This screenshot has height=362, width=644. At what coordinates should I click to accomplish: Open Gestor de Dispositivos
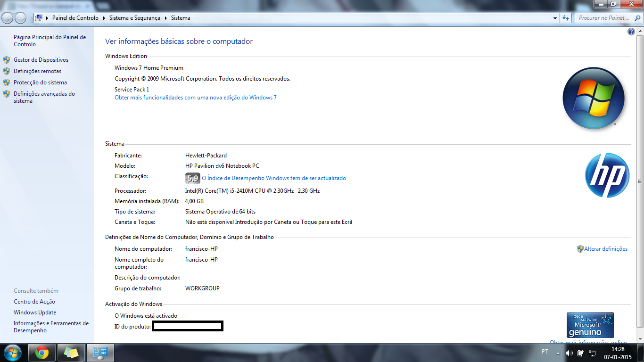click(41, 60)
